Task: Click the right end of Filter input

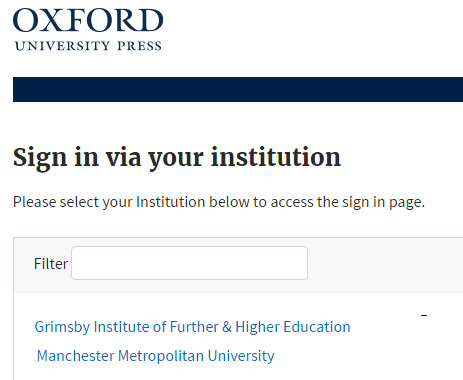Action: point(303,263)
